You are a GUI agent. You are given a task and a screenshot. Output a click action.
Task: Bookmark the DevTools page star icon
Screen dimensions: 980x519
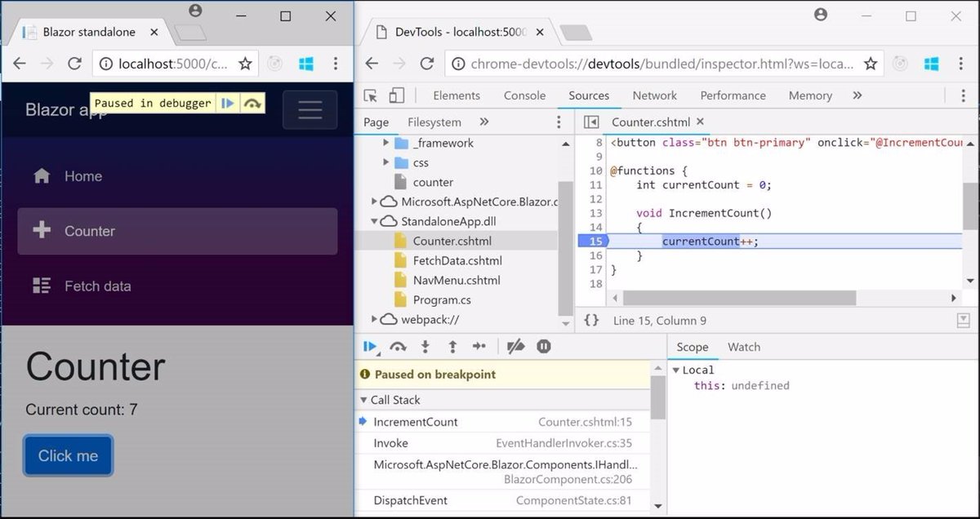(x=871, y=64)
